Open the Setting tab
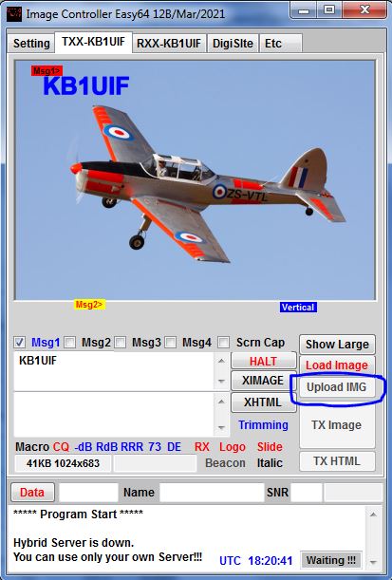392x580 pixels. point(31,44)
